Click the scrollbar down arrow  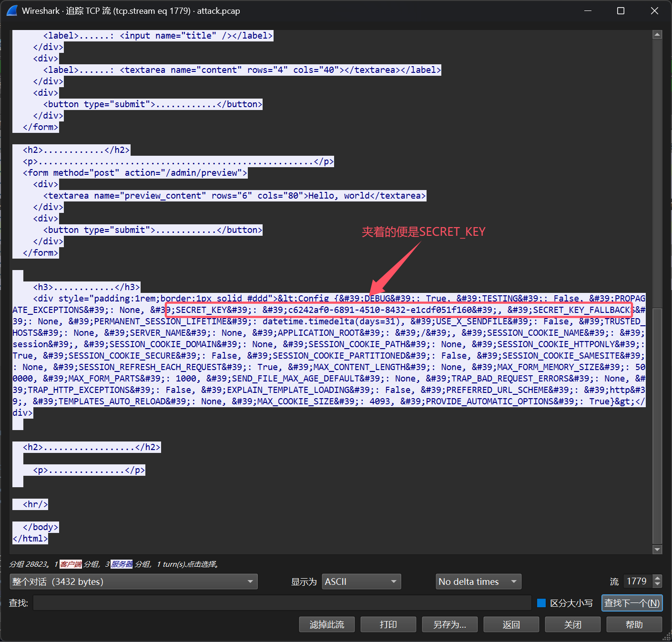(657, 549)
